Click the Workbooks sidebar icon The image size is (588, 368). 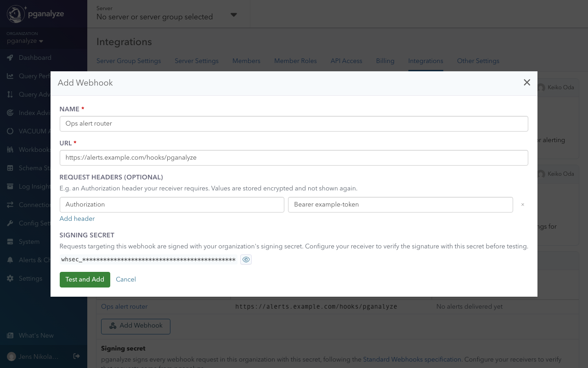(10, 149)
